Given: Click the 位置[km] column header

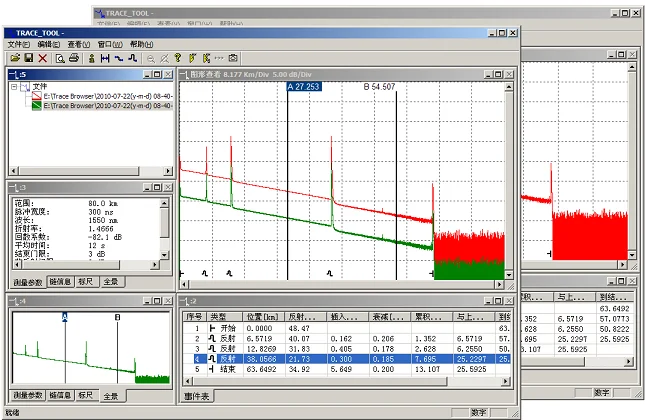Looking at the screenshot, I should [x=263, y=316].
